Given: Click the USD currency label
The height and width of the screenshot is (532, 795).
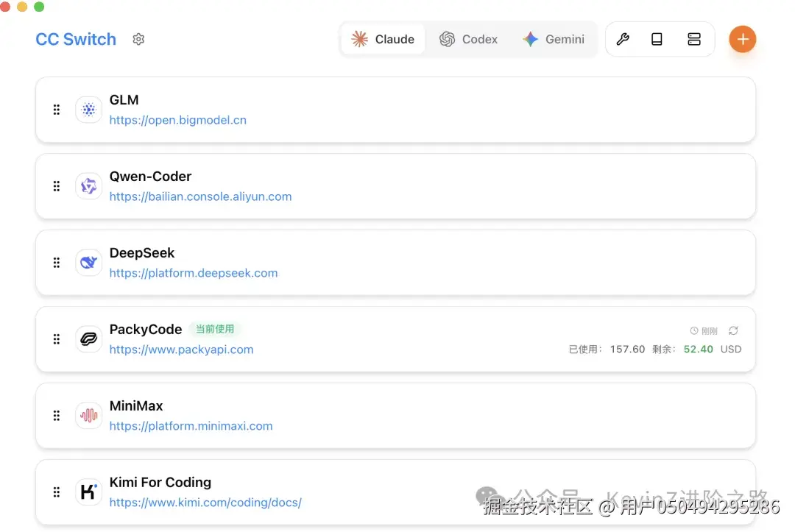Looking at the screenshot, I should 731,349.
